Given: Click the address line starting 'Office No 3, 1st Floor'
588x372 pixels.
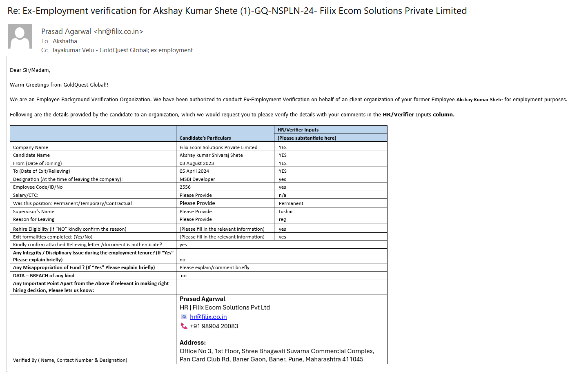Looking at the screenshot, I should [277, 351].
